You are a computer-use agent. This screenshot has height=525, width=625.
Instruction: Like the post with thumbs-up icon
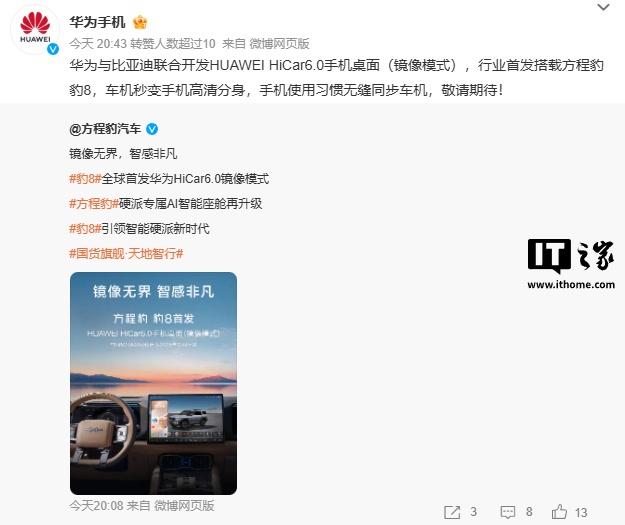point(559,511)
